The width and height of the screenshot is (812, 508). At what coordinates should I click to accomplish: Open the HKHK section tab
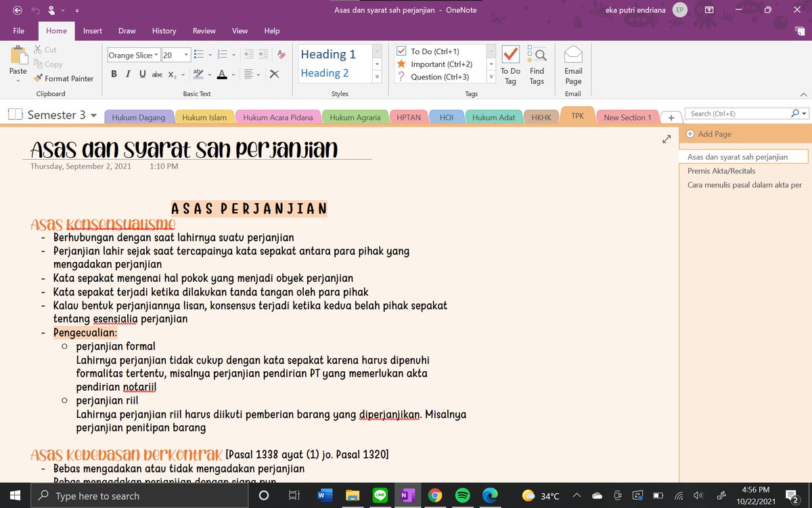[x=541, y=117]
